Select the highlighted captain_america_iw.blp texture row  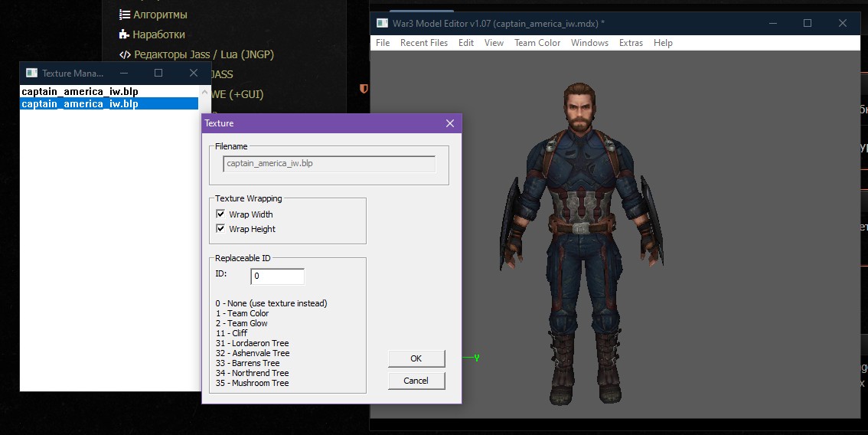(x=109, y=103)
